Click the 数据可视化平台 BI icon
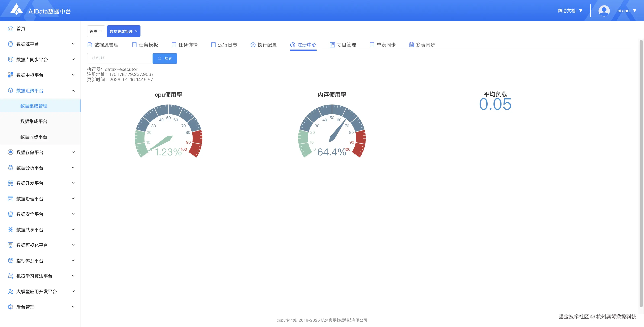 10,245
